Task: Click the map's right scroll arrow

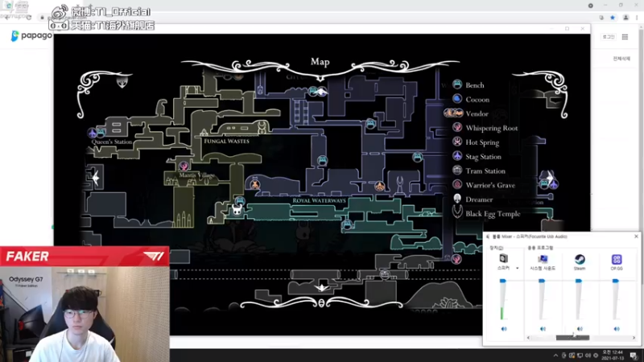Action: click(x=549, y=178)
